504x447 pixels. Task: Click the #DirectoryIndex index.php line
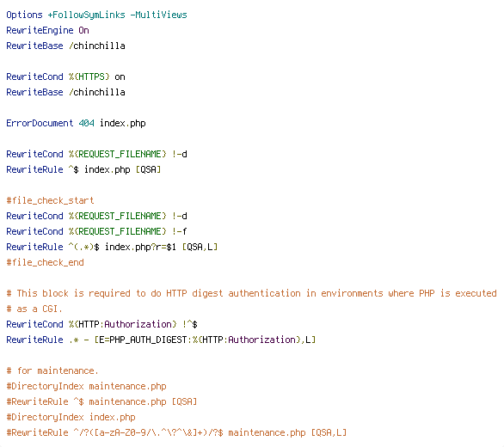71,417
